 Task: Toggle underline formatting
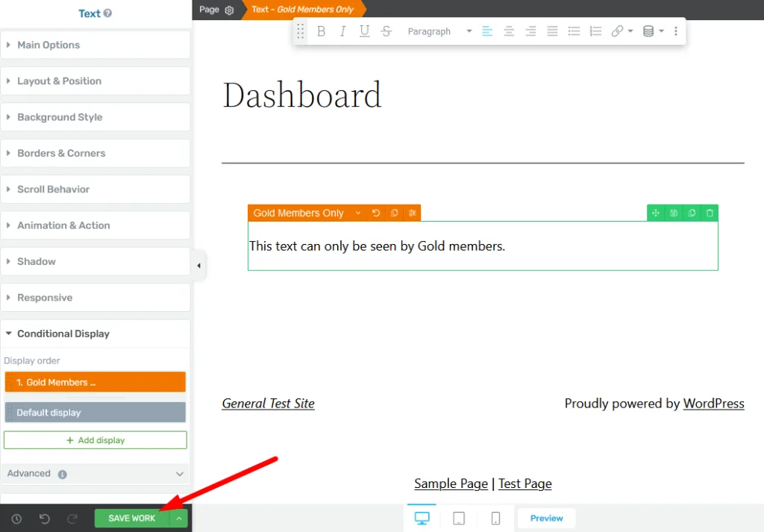(x=364, y=31)
